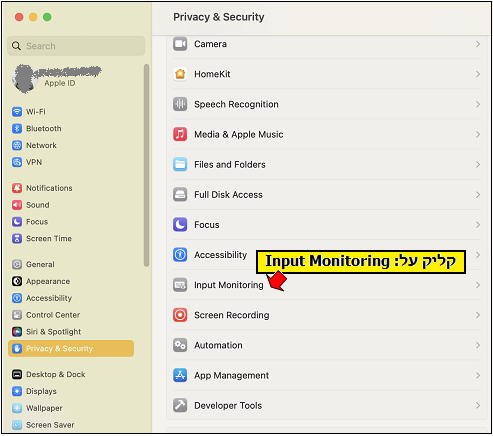Image resolution: width=493 pixels, height=436 pixels.
Task: Open the Full Disk Access row
Action: click(327, 195)
